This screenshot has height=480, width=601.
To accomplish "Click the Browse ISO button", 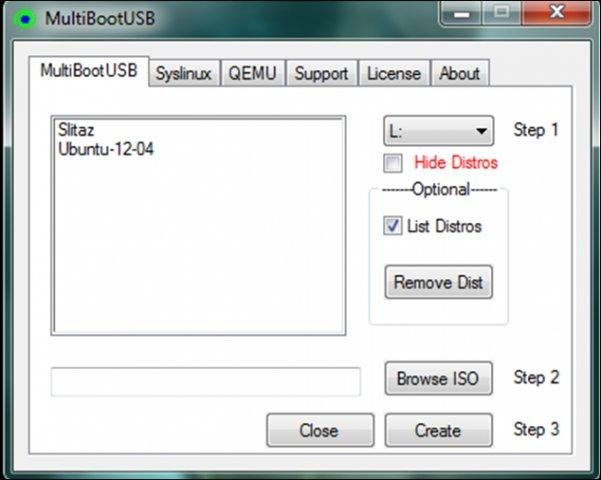I will pos(438,379).
